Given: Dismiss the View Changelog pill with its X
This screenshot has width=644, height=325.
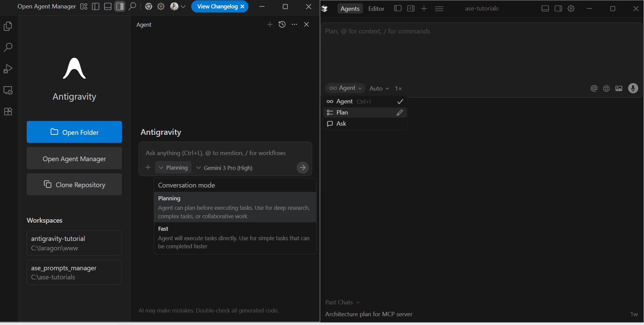Looking at the screenshot, I should [x=242, y=6].
